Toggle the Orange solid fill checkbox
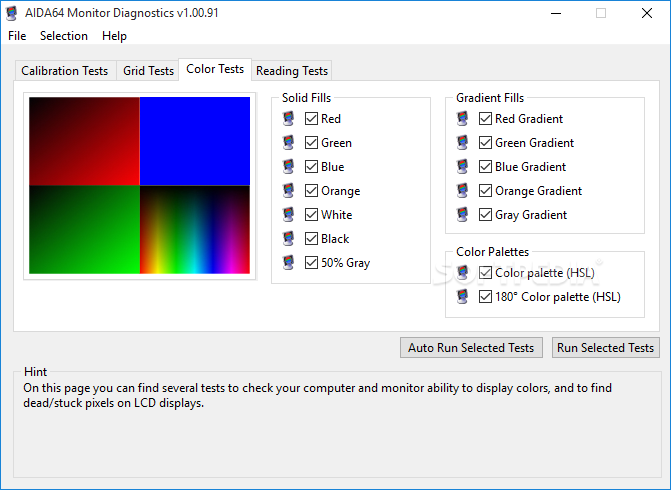Image resolution: width=671 pixels, height=490 pixels. click(x=311, y=190)
